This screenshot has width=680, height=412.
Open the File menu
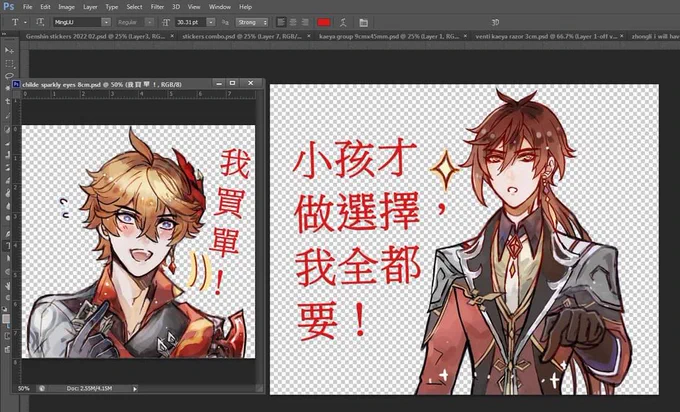coord(27,7)
